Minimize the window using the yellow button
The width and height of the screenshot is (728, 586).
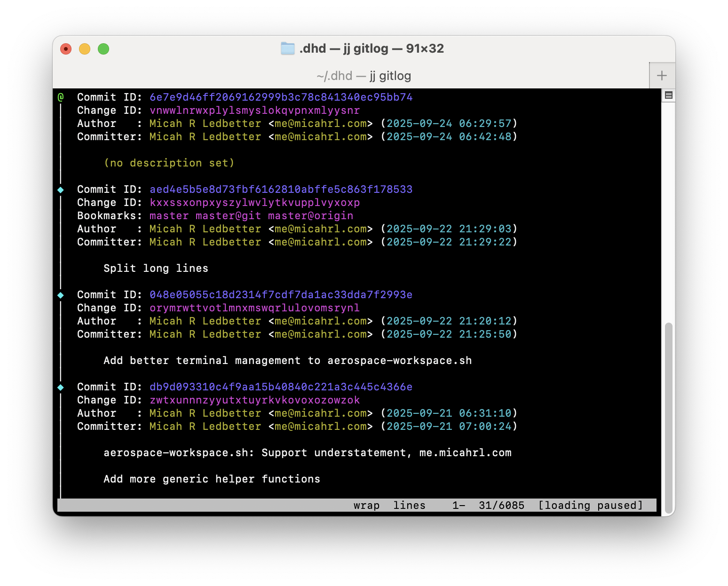85,49
